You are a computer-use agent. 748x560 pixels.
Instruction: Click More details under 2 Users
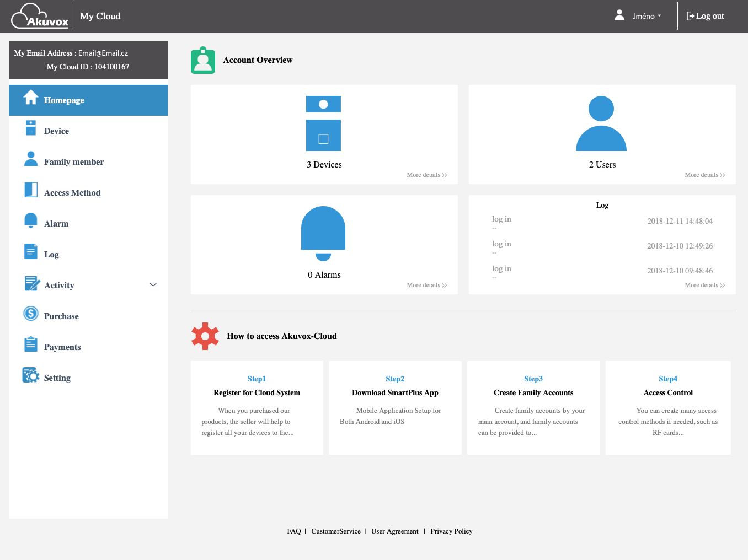(705, 175)
